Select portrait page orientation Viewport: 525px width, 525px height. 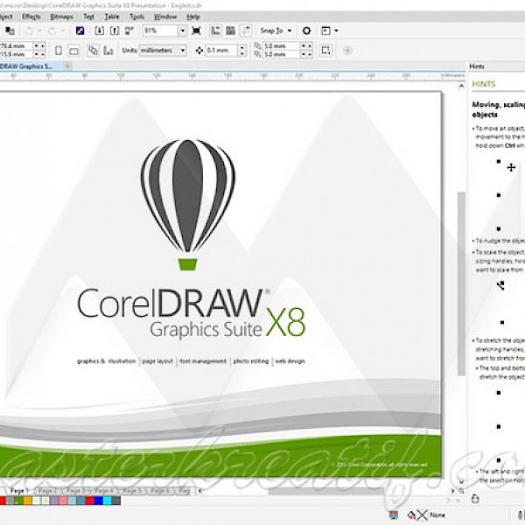pos(58,51)
